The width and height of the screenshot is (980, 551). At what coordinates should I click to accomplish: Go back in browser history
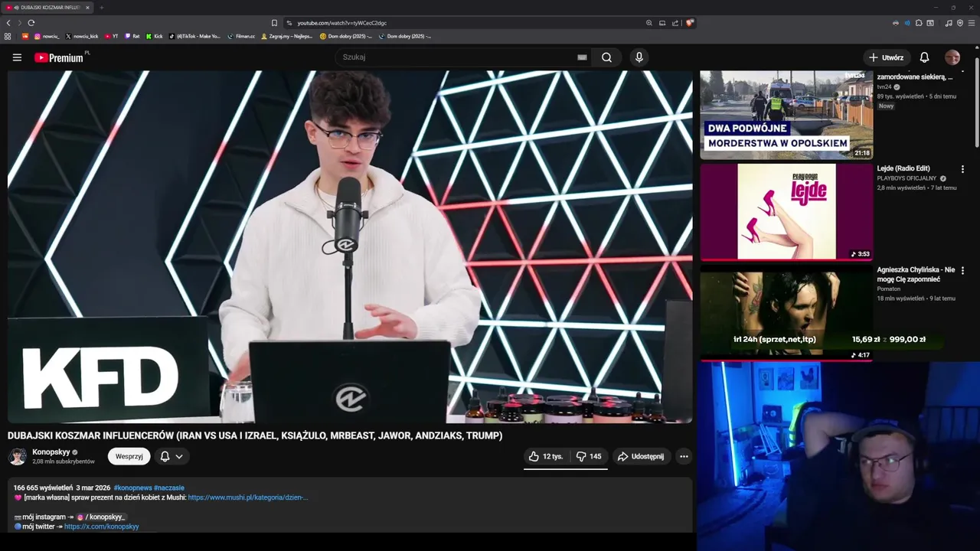coord(8,23)
